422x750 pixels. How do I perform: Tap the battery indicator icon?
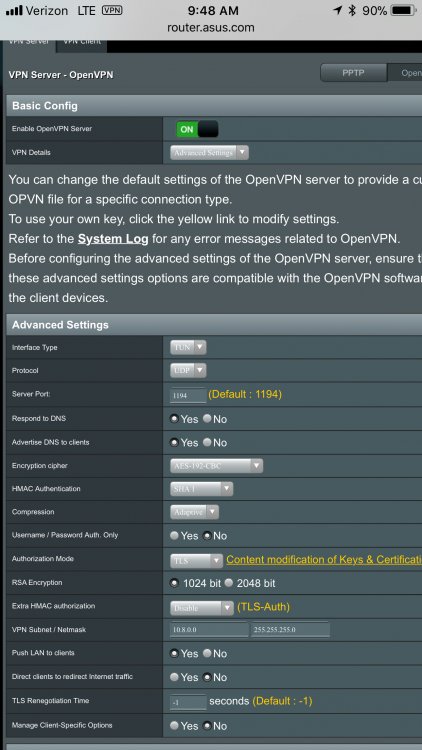click(x=403, y=10)
